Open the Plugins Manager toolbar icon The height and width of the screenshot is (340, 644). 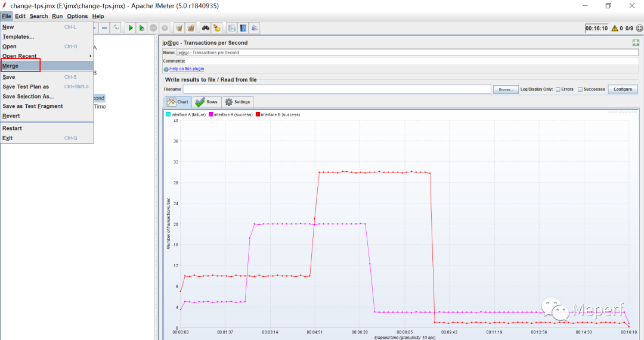[255, 28]
